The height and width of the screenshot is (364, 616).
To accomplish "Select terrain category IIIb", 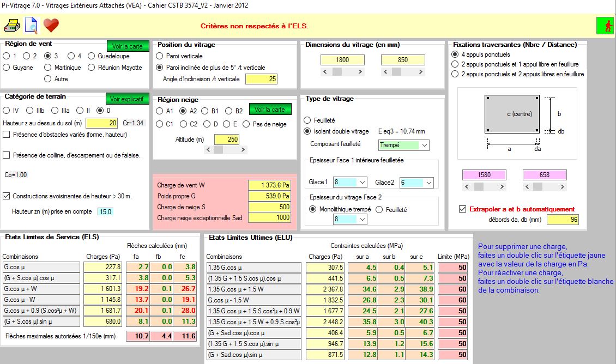I will tap(29, 110).
